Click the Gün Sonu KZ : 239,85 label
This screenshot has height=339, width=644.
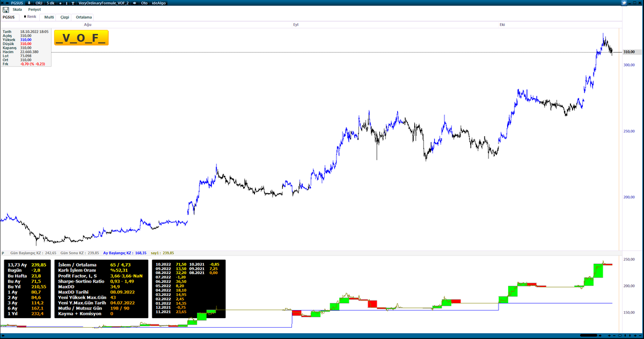coord(79,253)
